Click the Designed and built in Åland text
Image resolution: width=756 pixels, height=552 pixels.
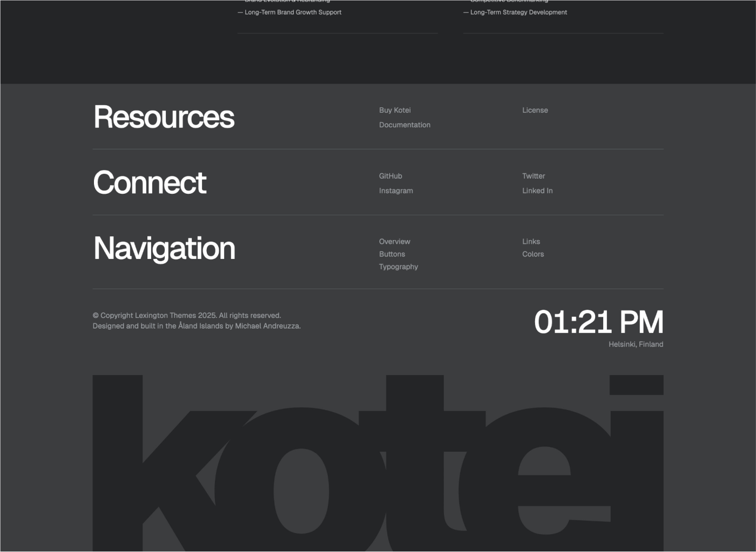click(x=197, y=326)
